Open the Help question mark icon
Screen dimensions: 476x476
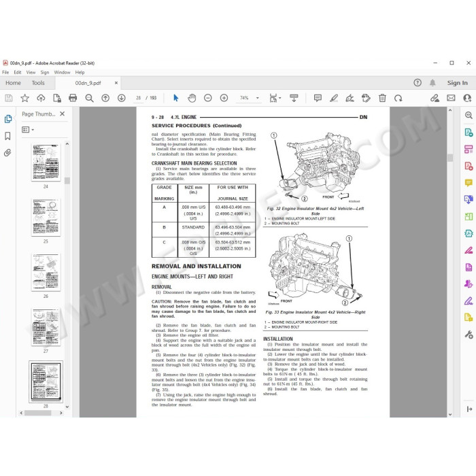pyautogui.click(x=418, y=82)
